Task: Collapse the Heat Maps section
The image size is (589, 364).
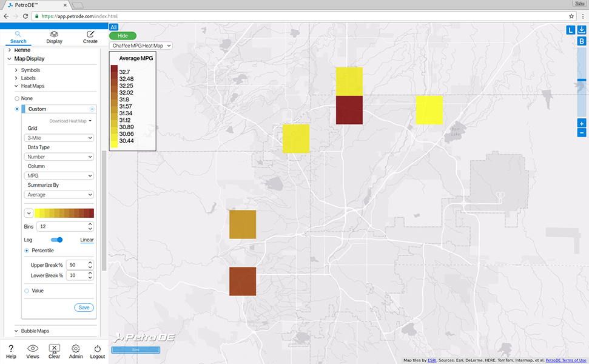Action: tap(16, 86)
